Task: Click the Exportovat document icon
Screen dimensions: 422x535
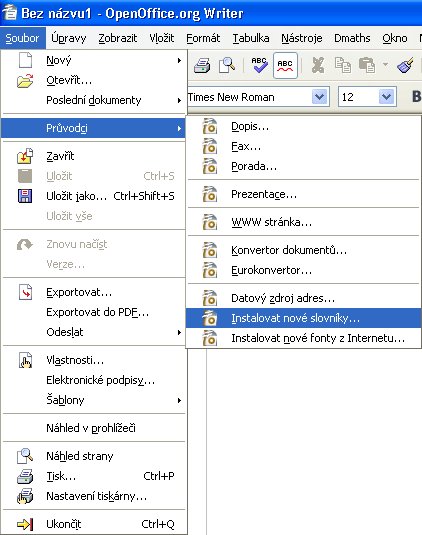Action: [26, 292]
